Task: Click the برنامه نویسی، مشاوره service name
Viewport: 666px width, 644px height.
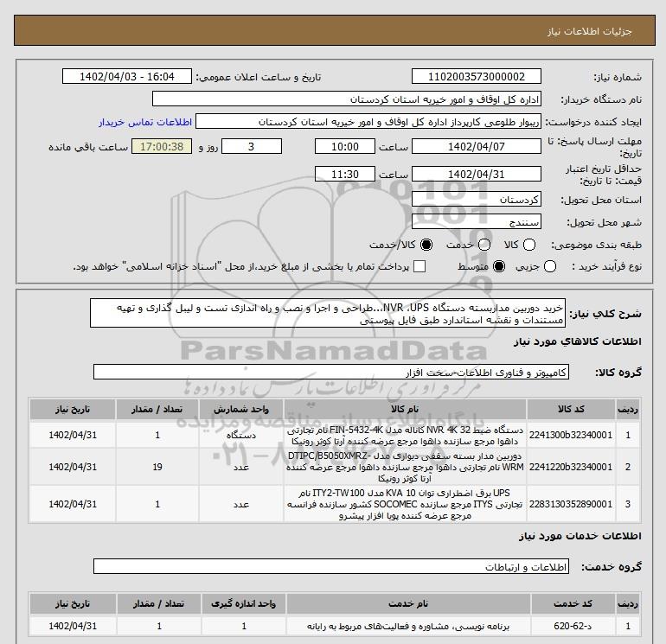Action: tap(408, 626)
